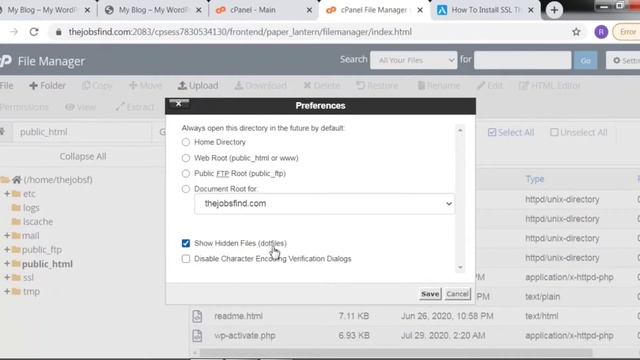Enable Disable Character Encoding Verification Dialogs
Image resolution: width=640 pixels, height=360 pixels.
click(x=186, y=259)
